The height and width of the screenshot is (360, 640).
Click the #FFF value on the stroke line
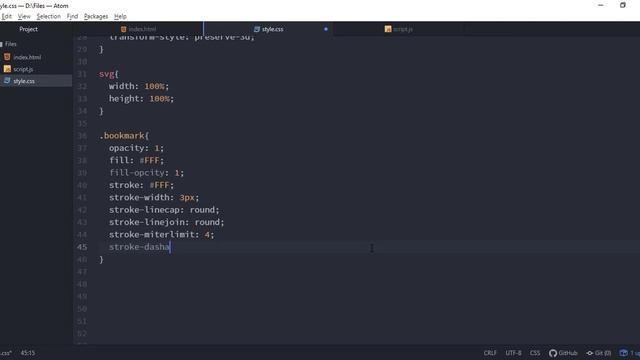pyautogui.click(x=159, y=185)
